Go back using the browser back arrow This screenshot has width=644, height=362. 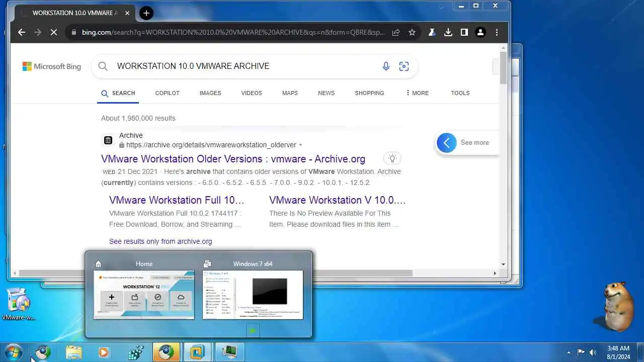tap(21, 32)
